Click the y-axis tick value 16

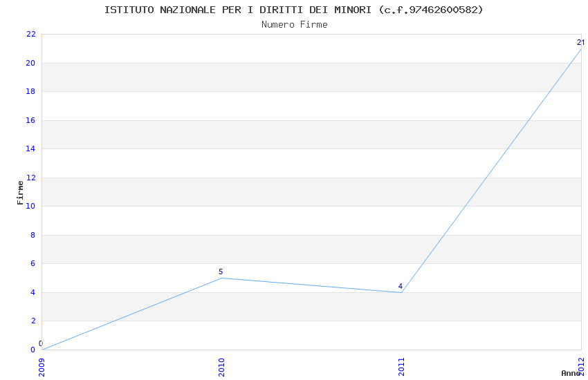pos(30,120)
